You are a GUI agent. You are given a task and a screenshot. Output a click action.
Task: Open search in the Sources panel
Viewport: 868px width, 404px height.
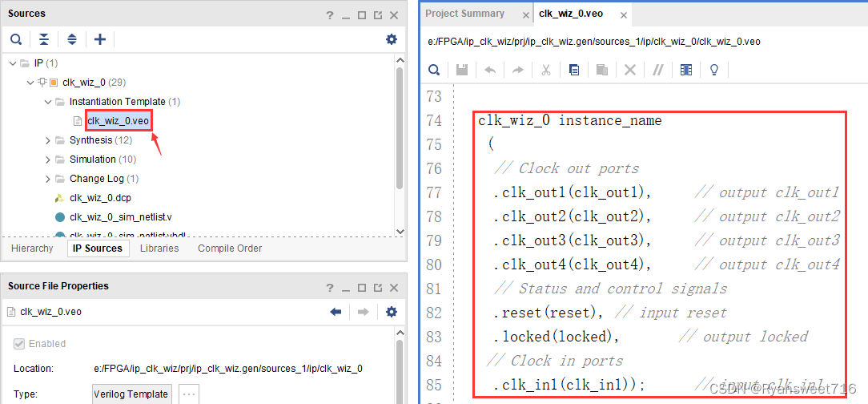(16, 38)
